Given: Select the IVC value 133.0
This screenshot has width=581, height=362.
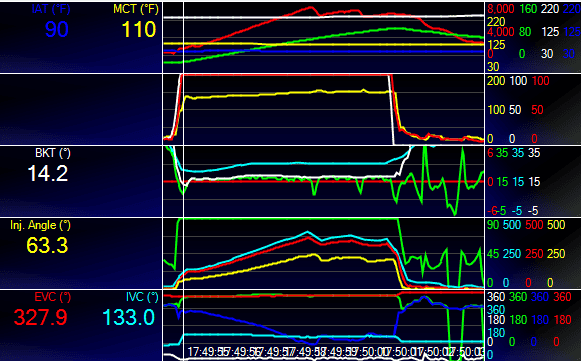Looking at the screenshot, I should 128,317.
